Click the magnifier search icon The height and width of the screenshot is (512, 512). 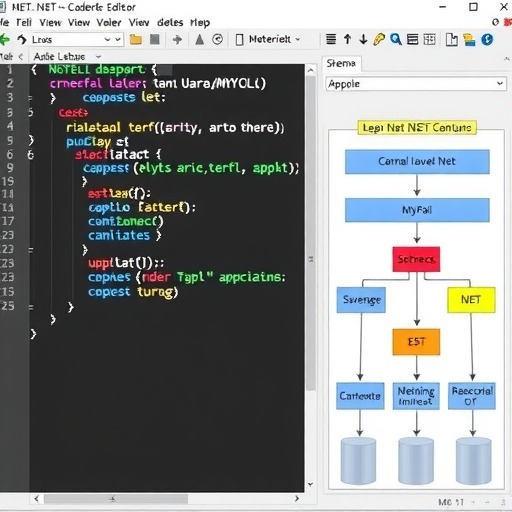[396, 39]
